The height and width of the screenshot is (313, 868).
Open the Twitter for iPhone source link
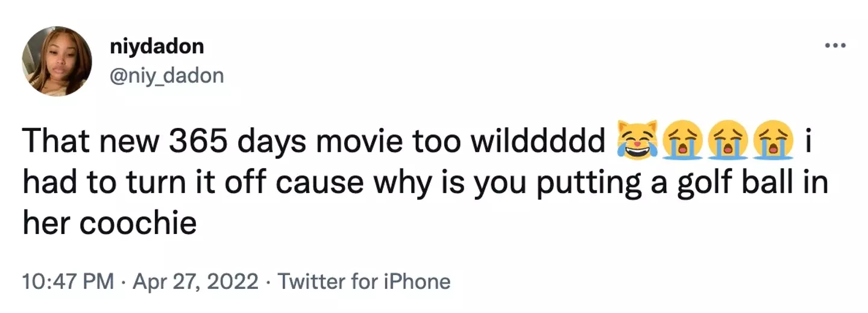[x=365, y=281]
